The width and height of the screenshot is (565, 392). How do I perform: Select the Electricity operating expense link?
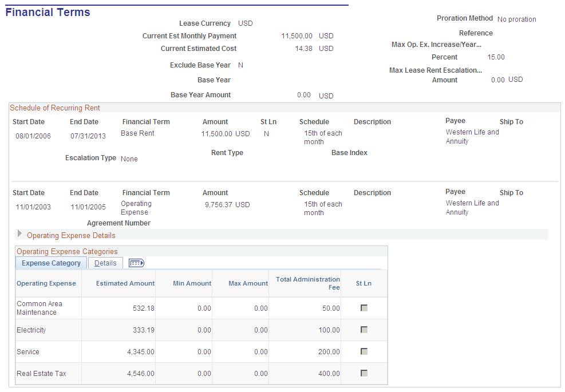31,330
